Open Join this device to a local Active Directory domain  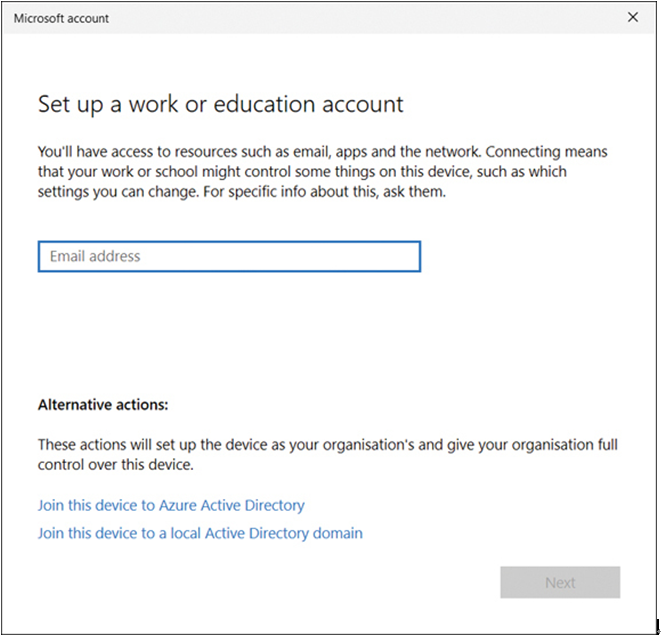pos(200,533)
